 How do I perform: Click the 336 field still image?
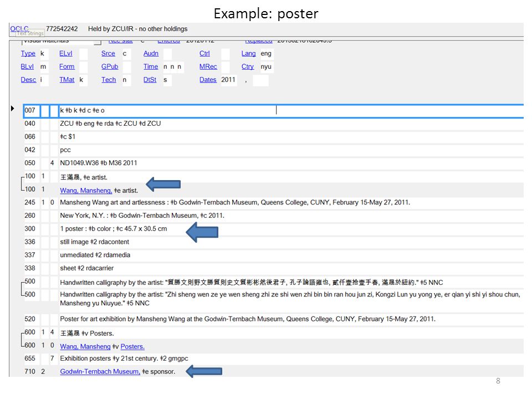pos(94,242)
